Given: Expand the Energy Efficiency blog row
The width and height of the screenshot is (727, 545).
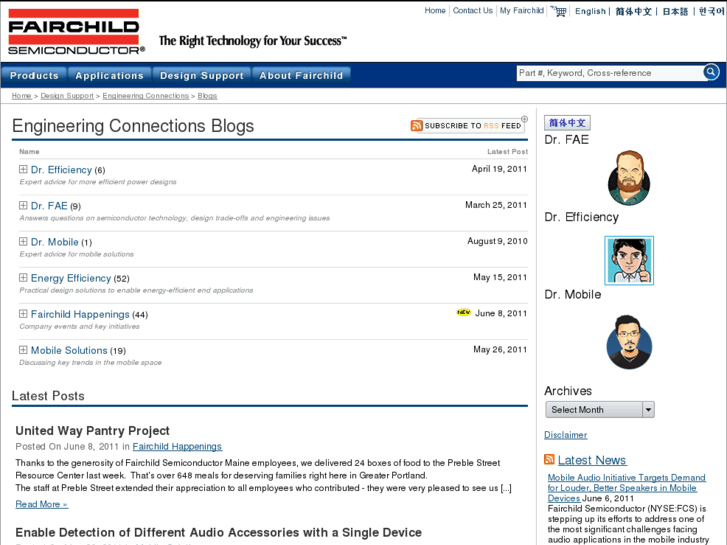Looking at the screenshot, I should tap(23, 278).
